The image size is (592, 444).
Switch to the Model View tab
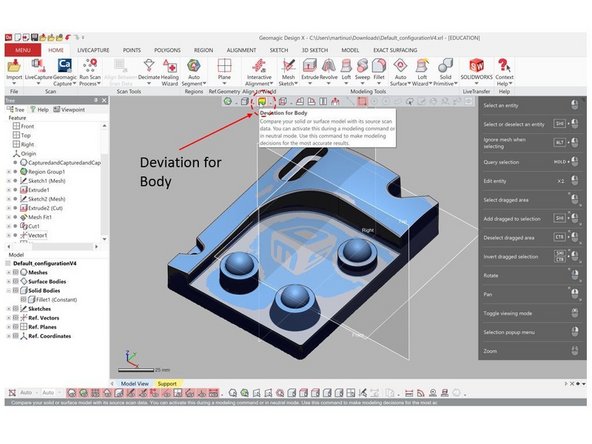tap(134, 383)
